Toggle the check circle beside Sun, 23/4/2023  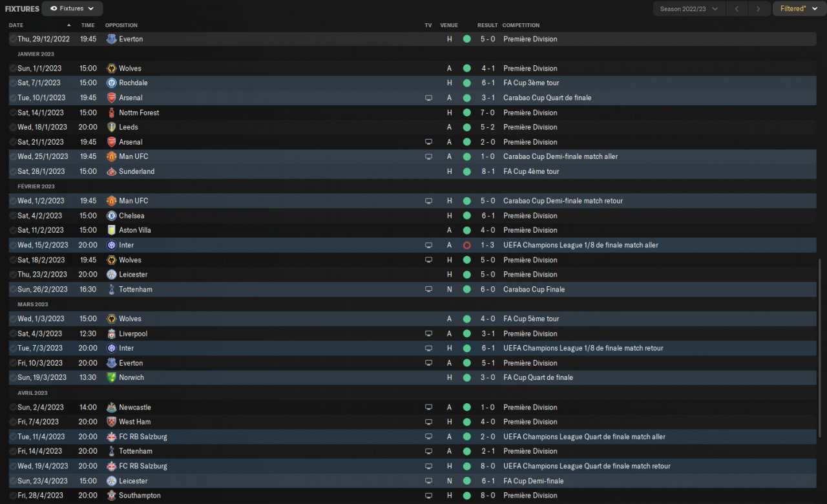(x=13, y=481)
